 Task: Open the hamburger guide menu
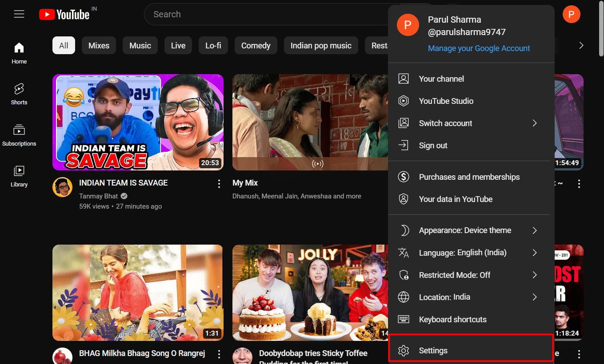pyautogui.click(x=19, y=14)
